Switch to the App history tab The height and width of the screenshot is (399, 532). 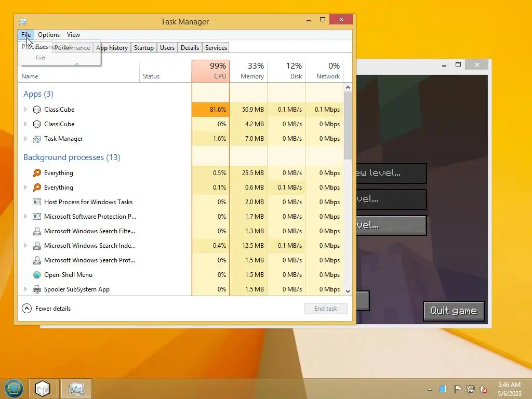[112, 48]
